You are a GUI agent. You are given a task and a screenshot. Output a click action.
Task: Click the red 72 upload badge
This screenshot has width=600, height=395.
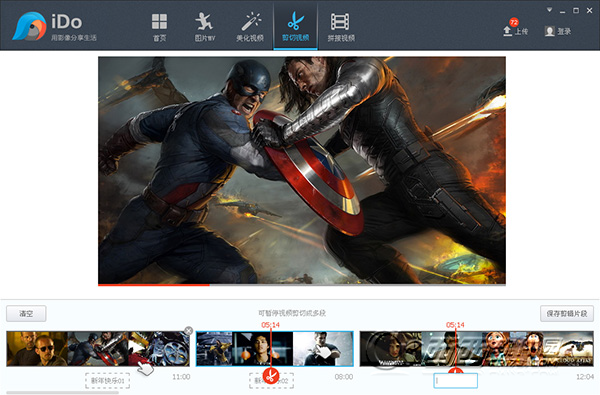point(514,22)
